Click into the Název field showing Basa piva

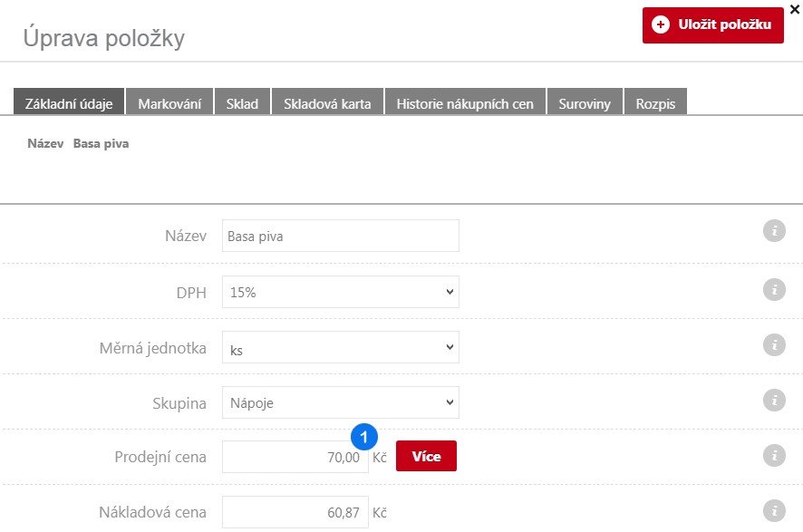pos(340,235)
